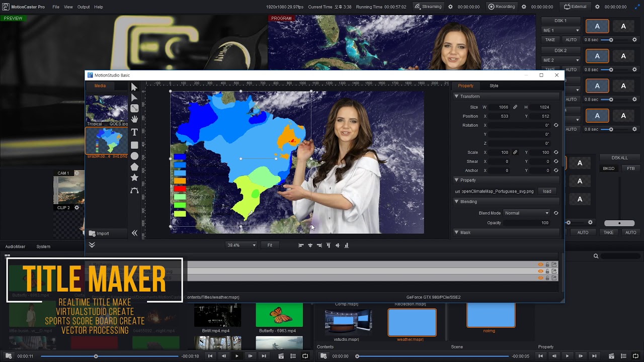Click the Fit zoom button
This screenshot has width=644, height=362.
tap(270, 245)
